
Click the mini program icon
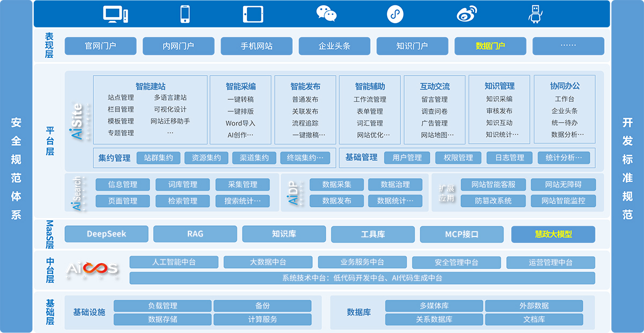click(395, 14)
